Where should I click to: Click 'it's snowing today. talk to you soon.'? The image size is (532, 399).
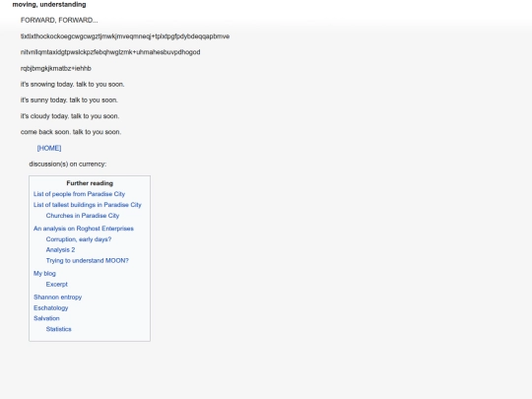(x=72, y=84)
